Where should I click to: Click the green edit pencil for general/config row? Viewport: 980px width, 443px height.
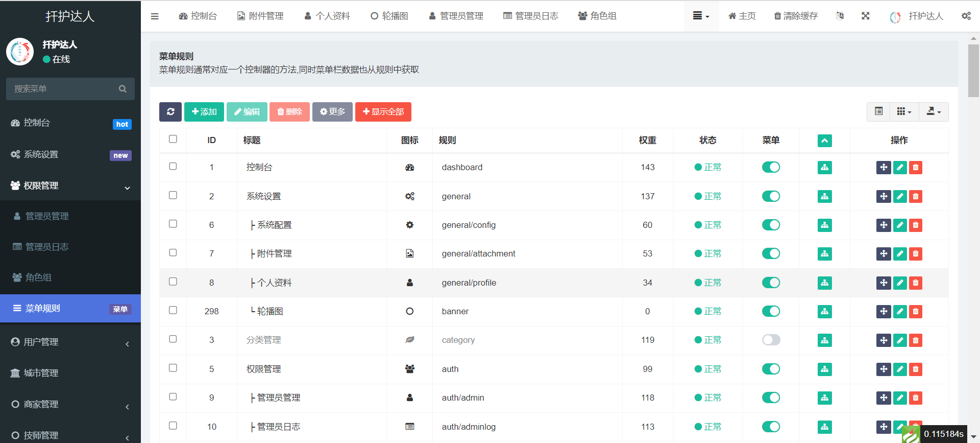pyautogui.click(x=900, y=225)
